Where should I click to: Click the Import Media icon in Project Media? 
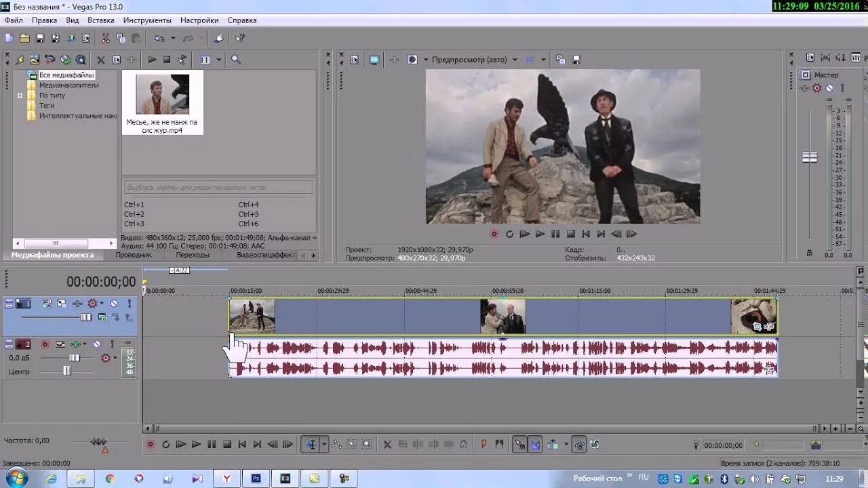[35, 60]
